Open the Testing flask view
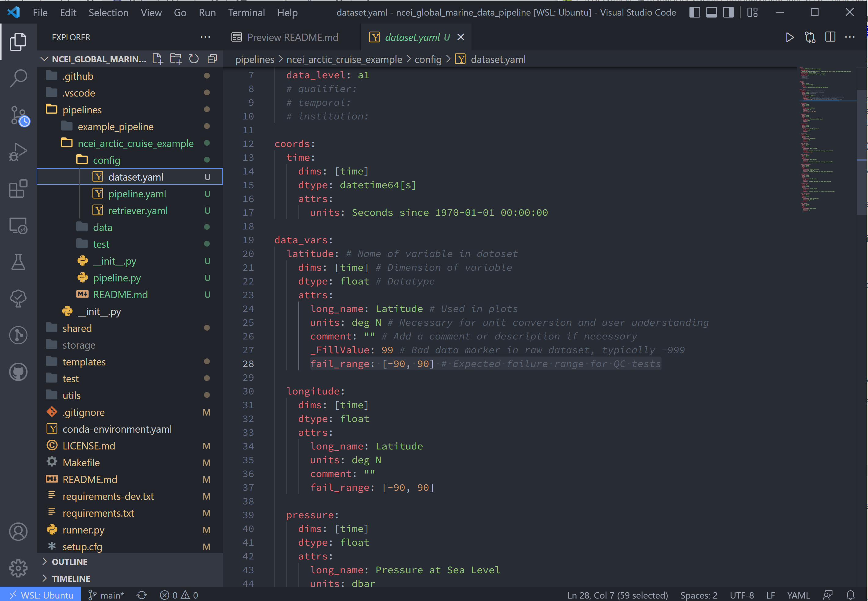 coord(18,262)
